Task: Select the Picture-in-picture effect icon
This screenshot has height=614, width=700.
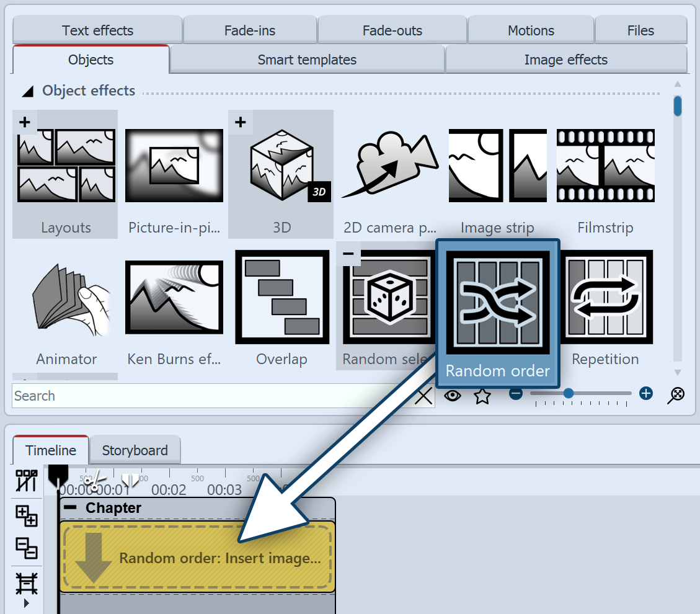Action: [174, 166]
